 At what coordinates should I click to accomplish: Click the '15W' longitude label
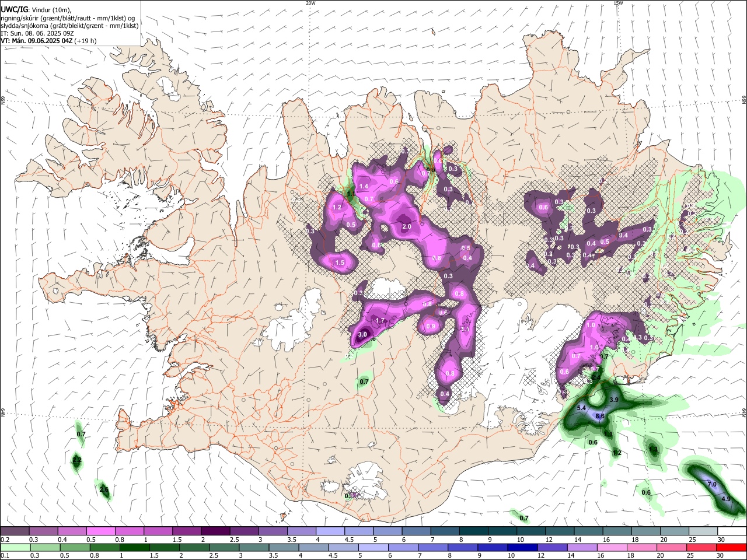[x=618, y=3]
